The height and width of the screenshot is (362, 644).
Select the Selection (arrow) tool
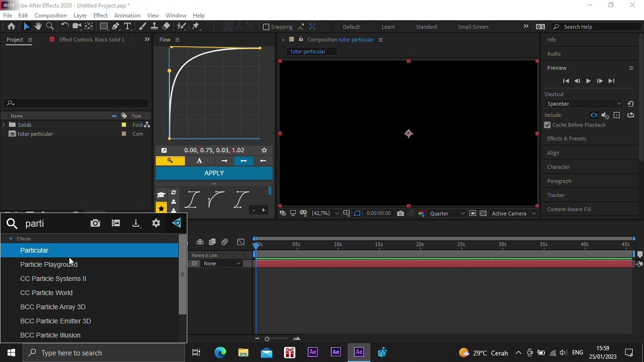pos(26,26)
